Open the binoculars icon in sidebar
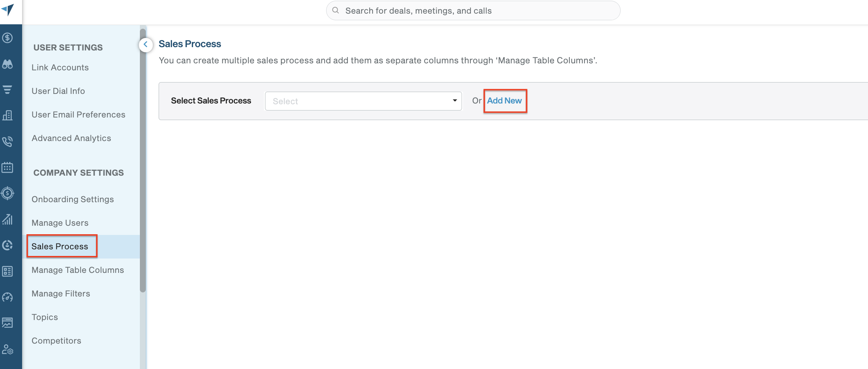The width and height of the screenshot is (868, 369). click(x=7, y=64)
